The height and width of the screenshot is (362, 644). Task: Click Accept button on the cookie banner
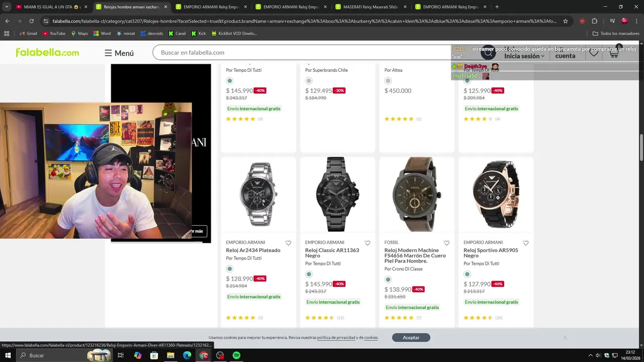411,337
